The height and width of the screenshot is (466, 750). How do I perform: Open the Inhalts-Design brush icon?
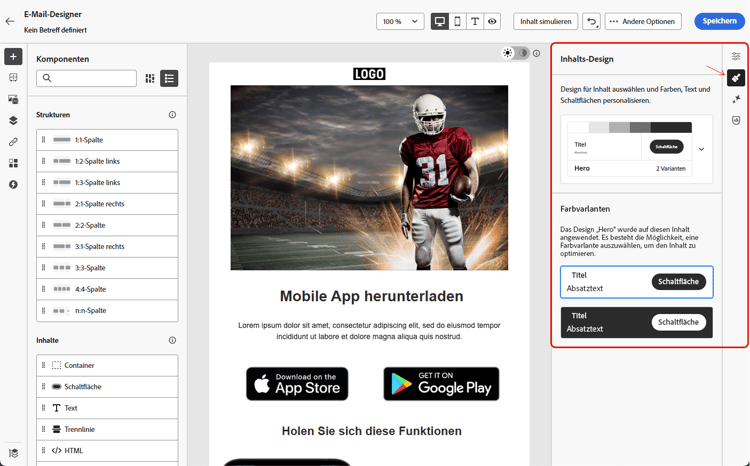736,78
